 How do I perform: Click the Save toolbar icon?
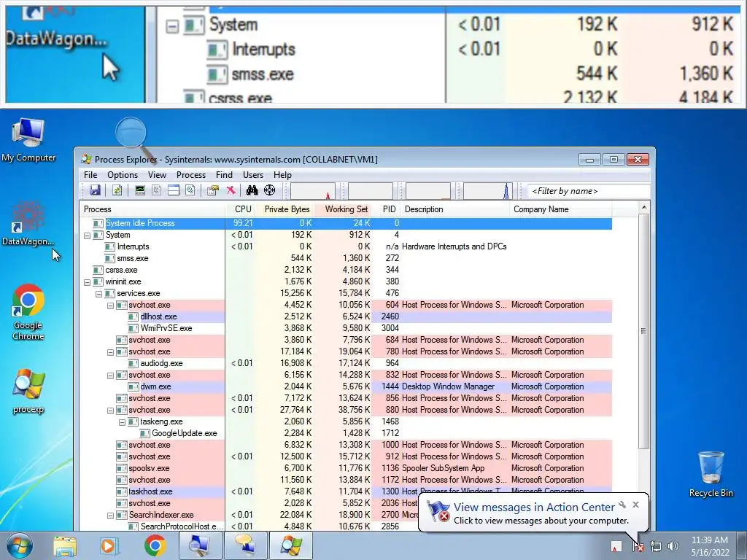(95, 190)
